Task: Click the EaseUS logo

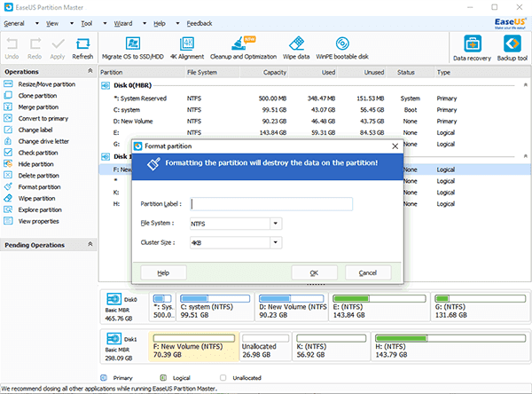Action: click(510, 23)
